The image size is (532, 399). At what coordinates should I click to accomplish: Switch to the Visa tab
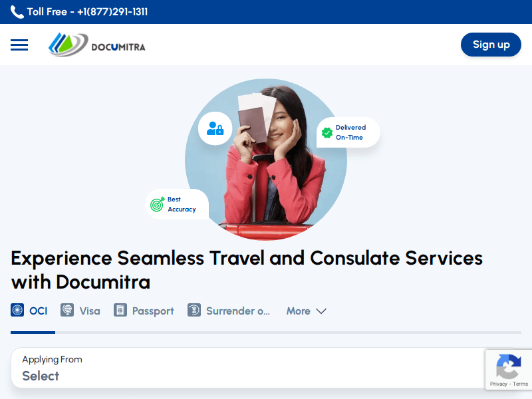coord(90,311)
